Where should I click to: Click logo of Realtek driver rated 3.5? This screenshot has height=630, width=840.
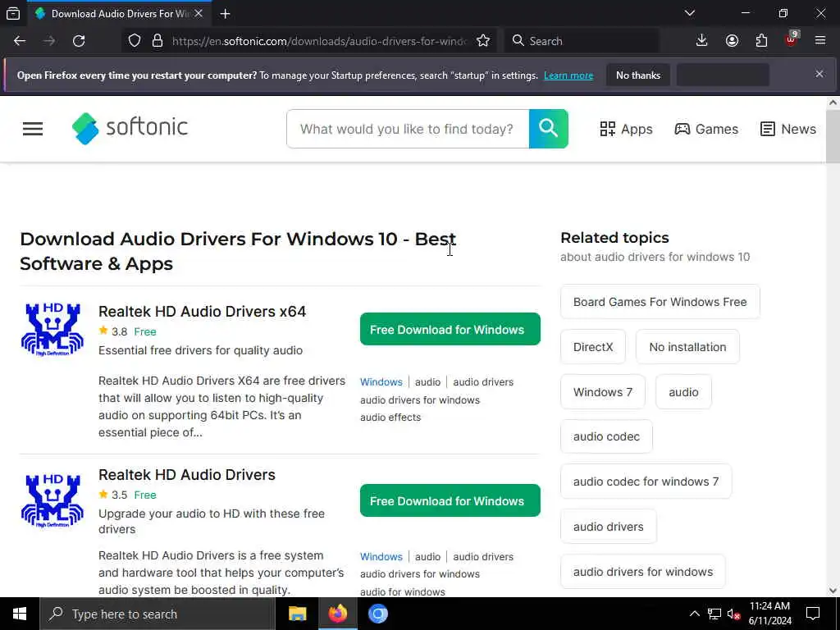coord(52,500)
